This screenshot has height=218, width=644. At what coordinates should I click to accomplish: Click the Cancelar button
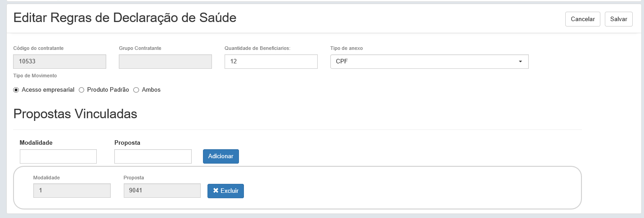click(x=582, y=19)
